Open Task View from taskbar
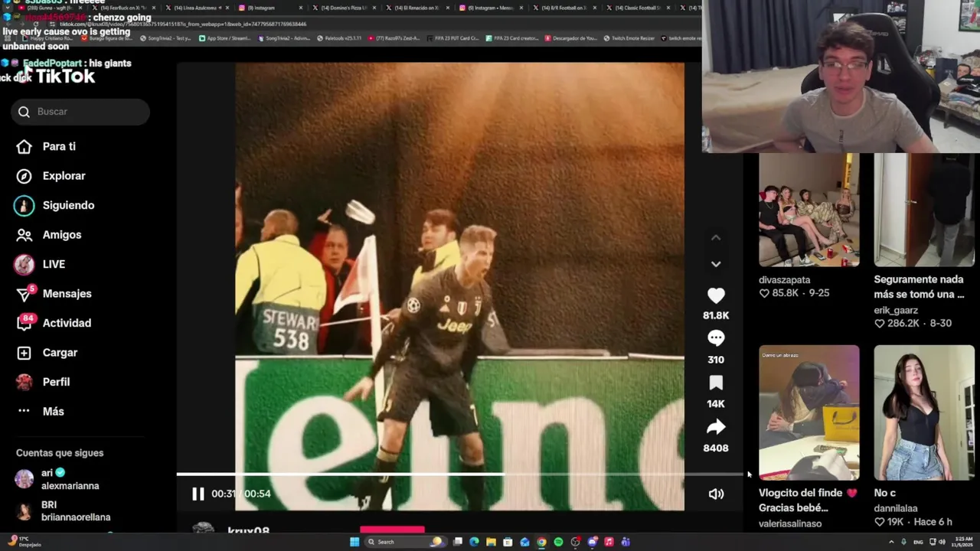The height and width of the screenshot is (551, 980). pyautogui.click(x=457, y=542)
